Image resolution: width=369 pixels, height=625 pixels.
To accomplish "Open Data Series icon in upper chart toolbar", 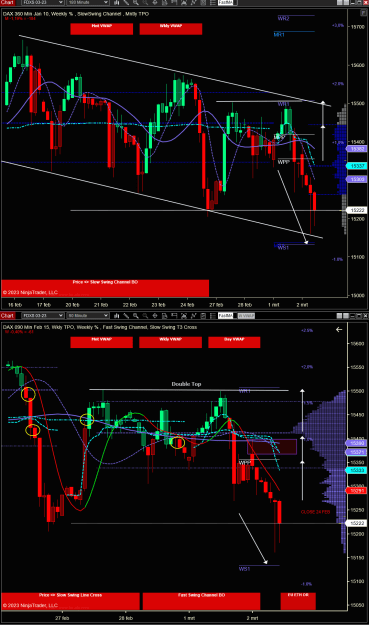I will tap(184, 2).
